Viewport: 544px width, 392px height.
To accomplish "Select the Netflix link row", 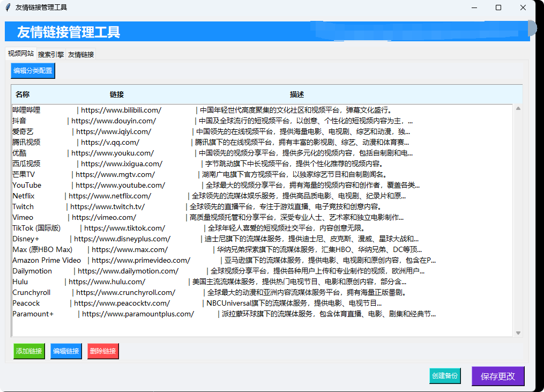I will click(x=262, y=196).
